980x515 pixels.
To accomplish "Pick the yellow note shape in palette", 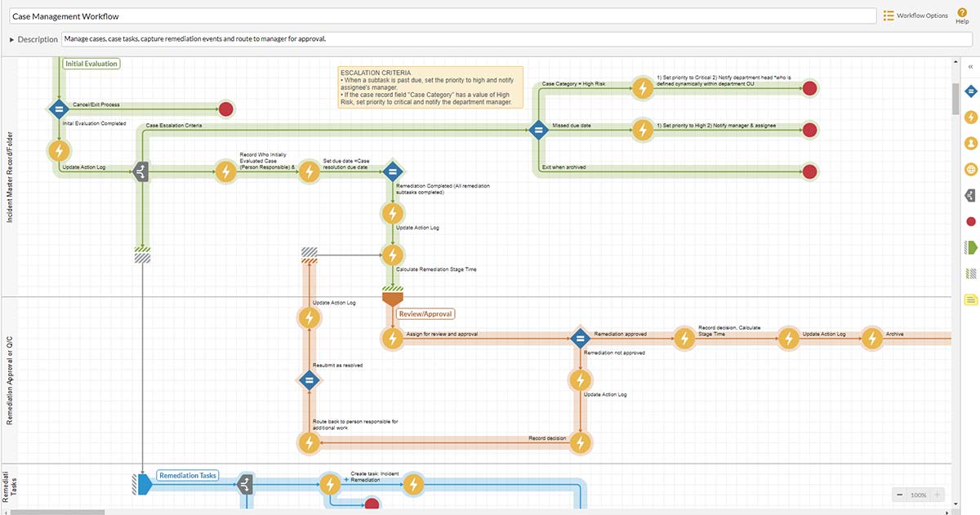I will [971, 300].
